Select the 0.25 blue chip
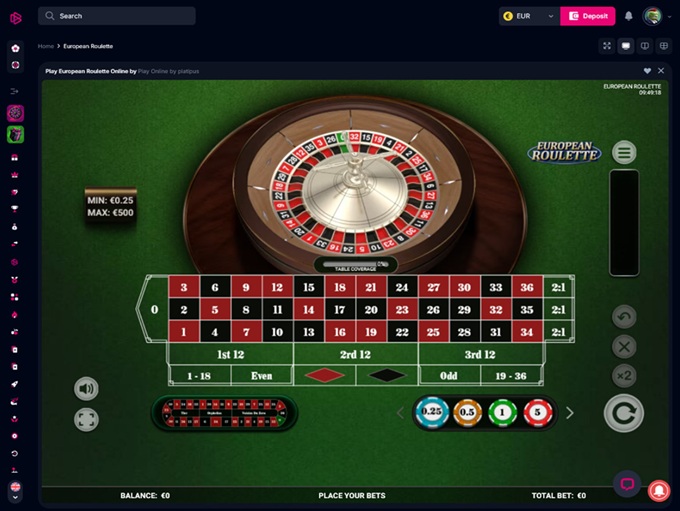The width and height of the screenshot is (680, 511). tap(432, 412)
